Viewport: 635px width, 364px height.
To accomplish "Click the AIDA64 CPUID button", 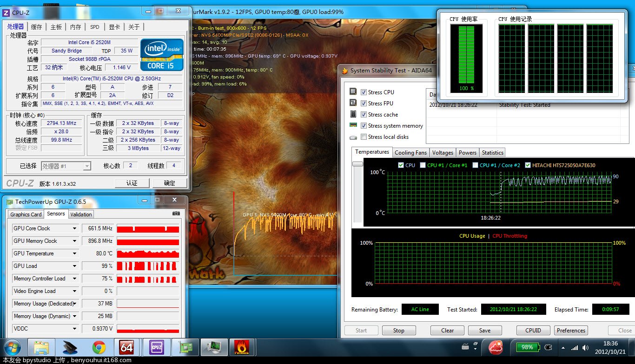I will coord(533,331).
